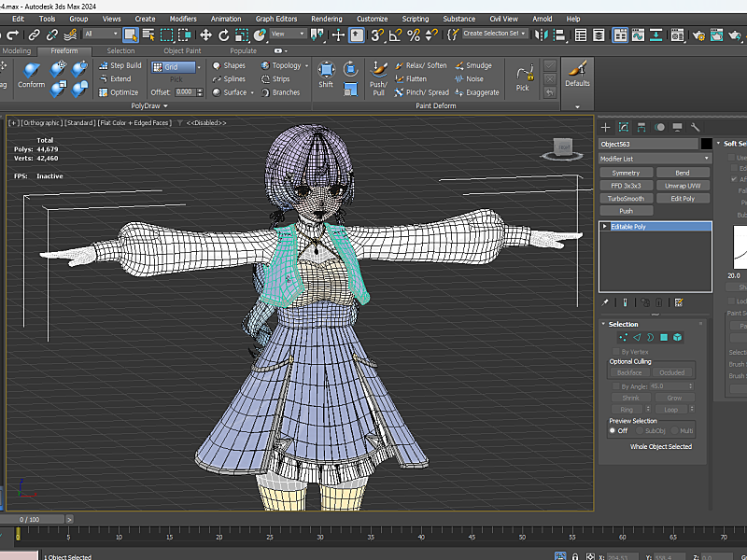Select Polygon sub-object level icon

tap(664, 337)
